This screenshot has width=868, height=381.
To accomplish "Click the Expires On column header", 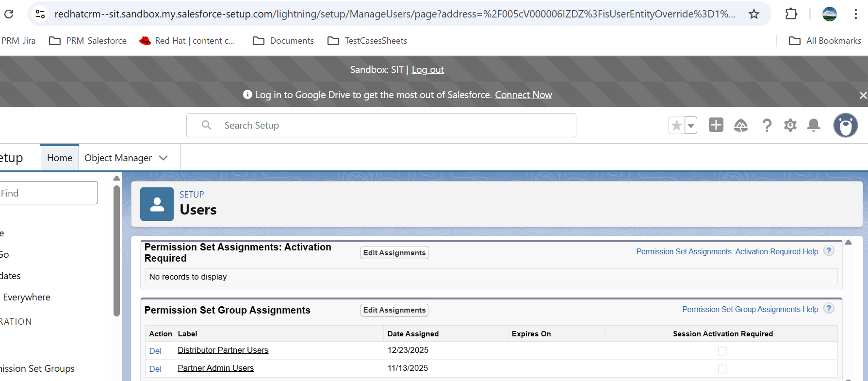I will pyautogui.click(x=531, y=333).
